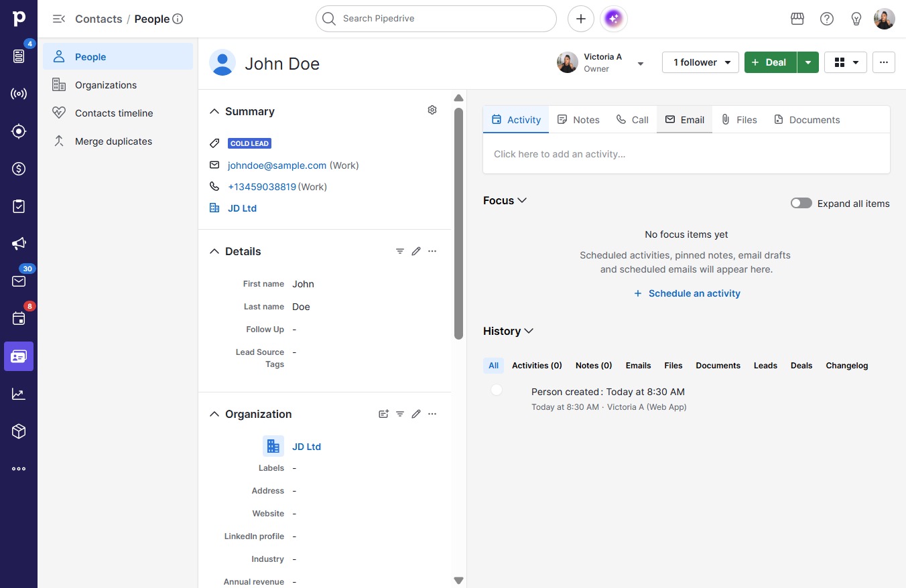
Task: Edit Details with the pencil icon
Action: [416, 251]
